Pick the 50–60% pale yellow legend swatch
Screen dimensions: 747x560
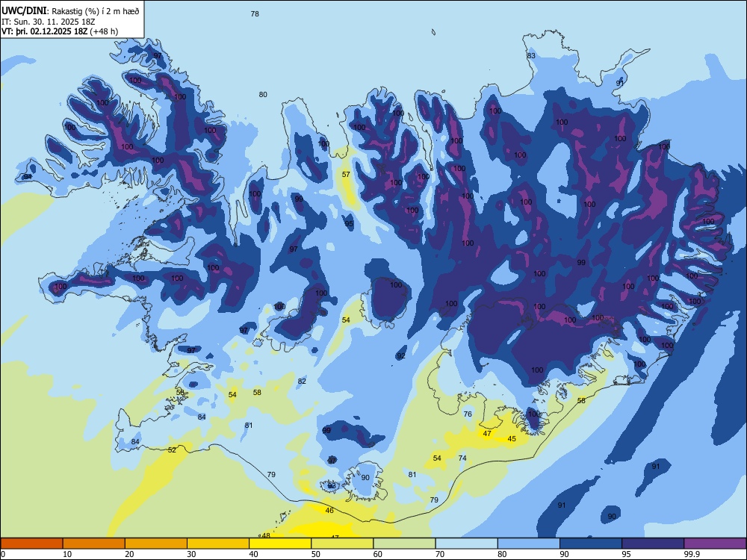click(342, 544)
